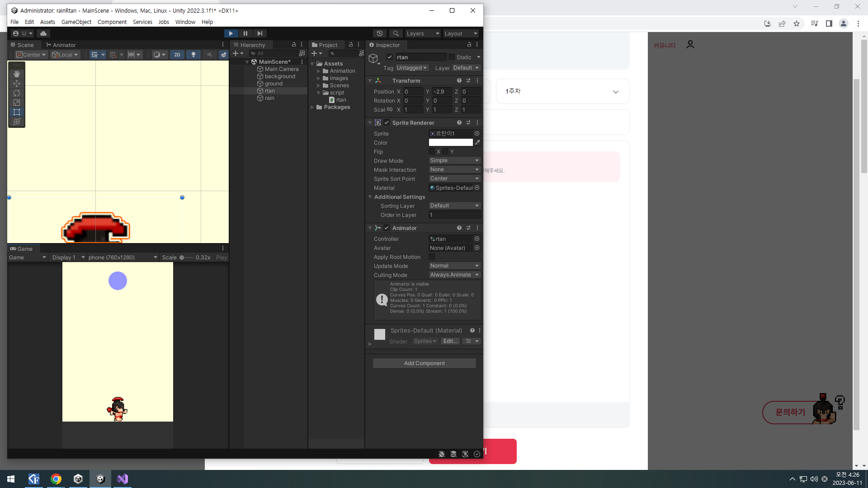Open Unity cloud services
The image size is (868, 488).
43,33
